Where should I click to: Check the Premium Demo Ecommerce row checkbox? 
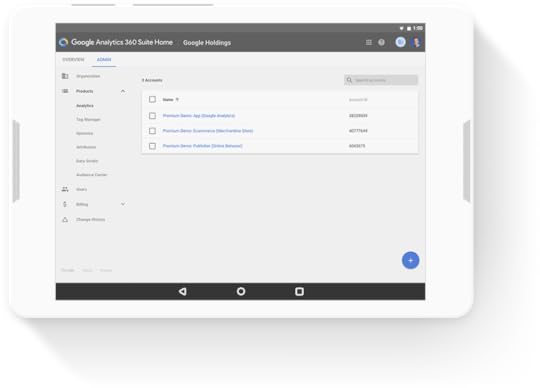[x=152, y=131]
